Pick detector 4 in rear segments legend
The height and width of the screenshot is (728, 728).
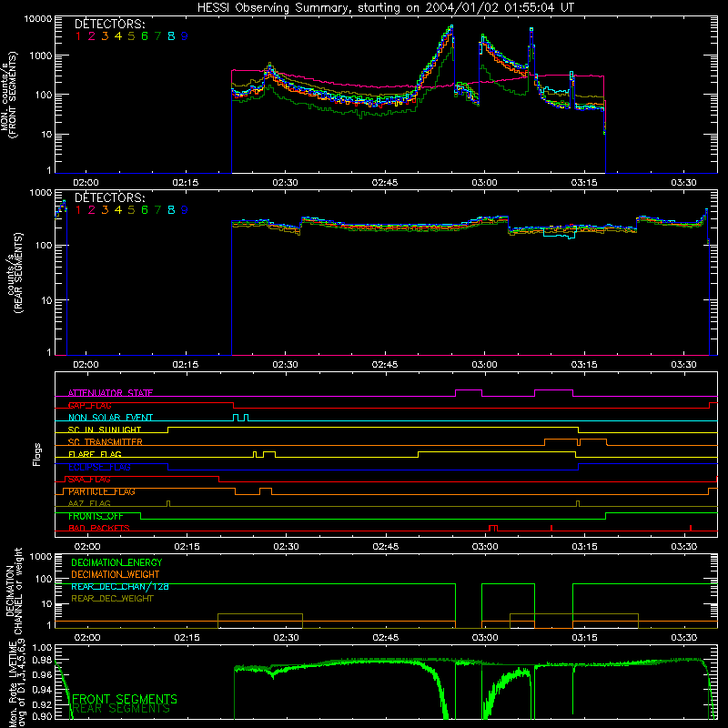tap(118, 210)
